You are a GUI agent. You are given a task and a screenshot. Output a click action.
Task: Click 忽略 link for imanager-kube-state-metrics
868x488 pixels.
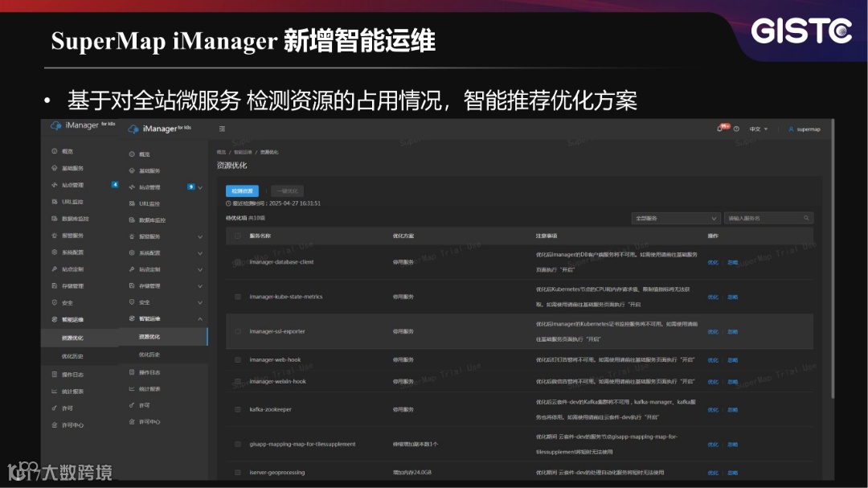[732, 297]
